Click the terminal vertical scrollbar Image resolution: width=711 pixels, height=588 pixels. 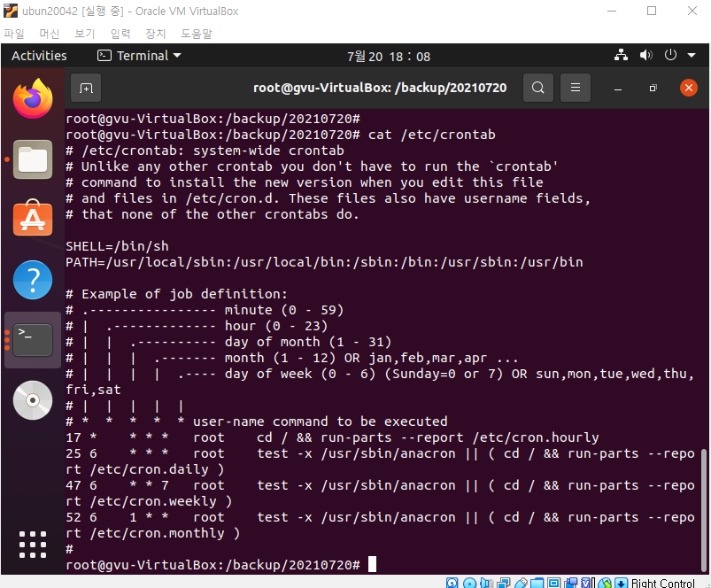(703, 510)
